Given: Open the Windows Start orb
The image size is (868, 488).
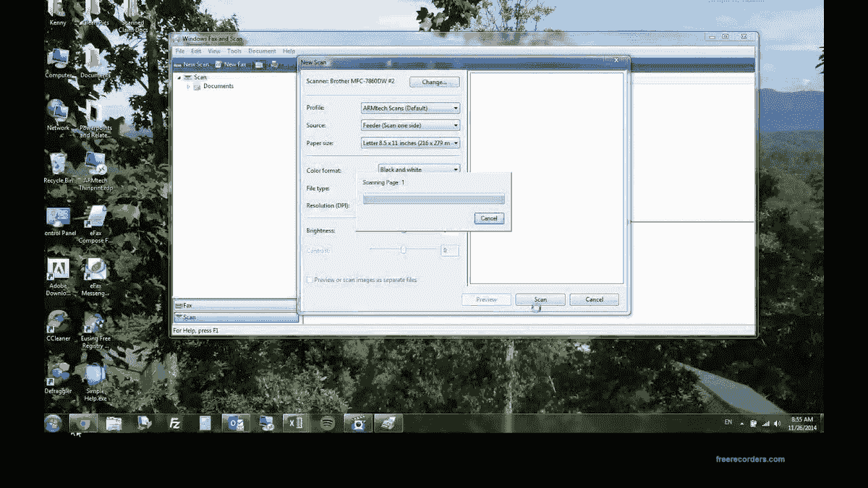Looking at the screenshot, I should (54, 424).
